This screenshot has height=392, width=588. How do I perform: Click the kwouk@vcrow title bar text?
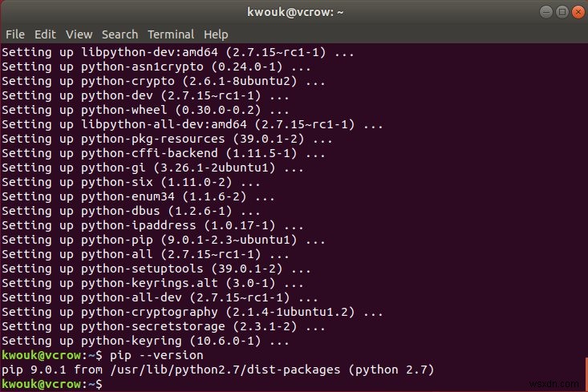294,12
